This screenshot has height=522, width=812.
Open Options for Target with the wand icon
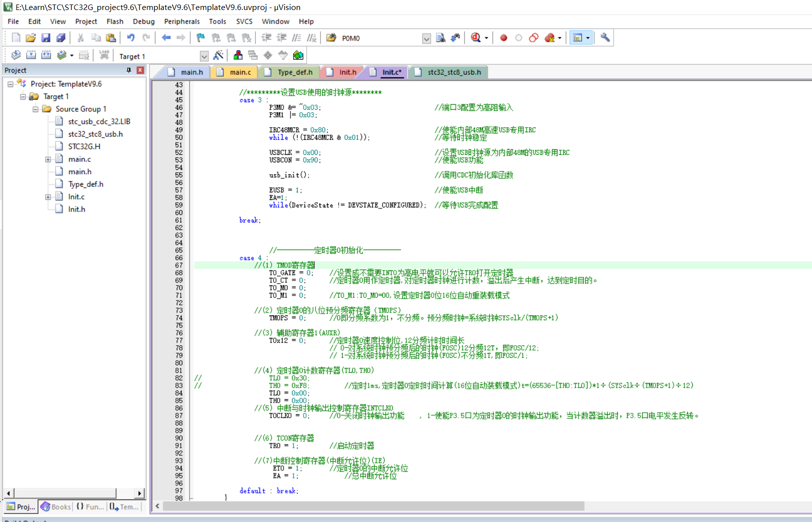click(x=218, y=55)
